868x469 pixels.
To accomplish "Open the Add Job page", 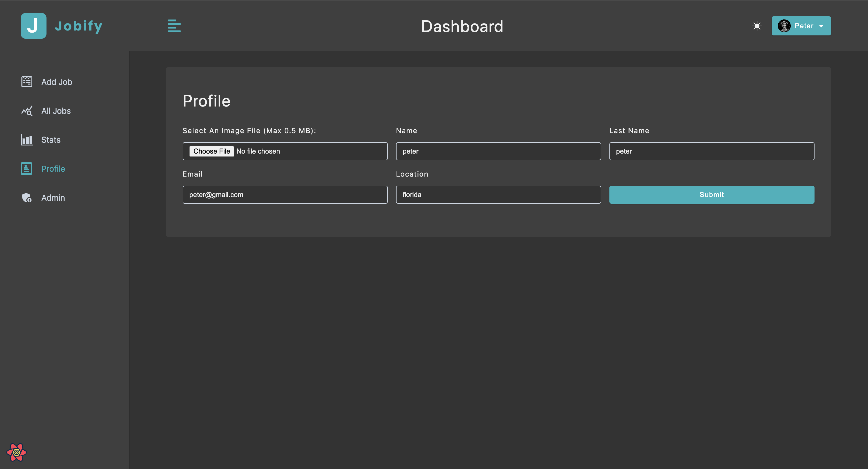I will (57, 82).
